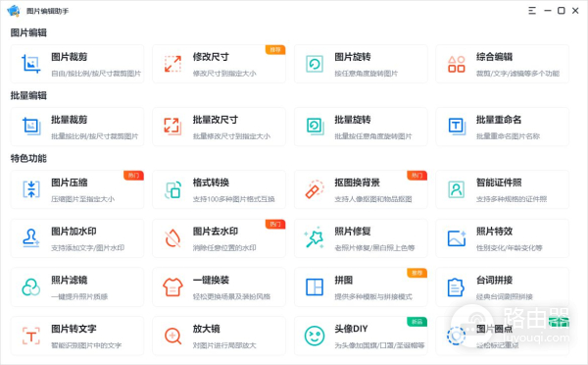
Task: Click the 批量重命名图片名称 description
Action: pos(508,136)
